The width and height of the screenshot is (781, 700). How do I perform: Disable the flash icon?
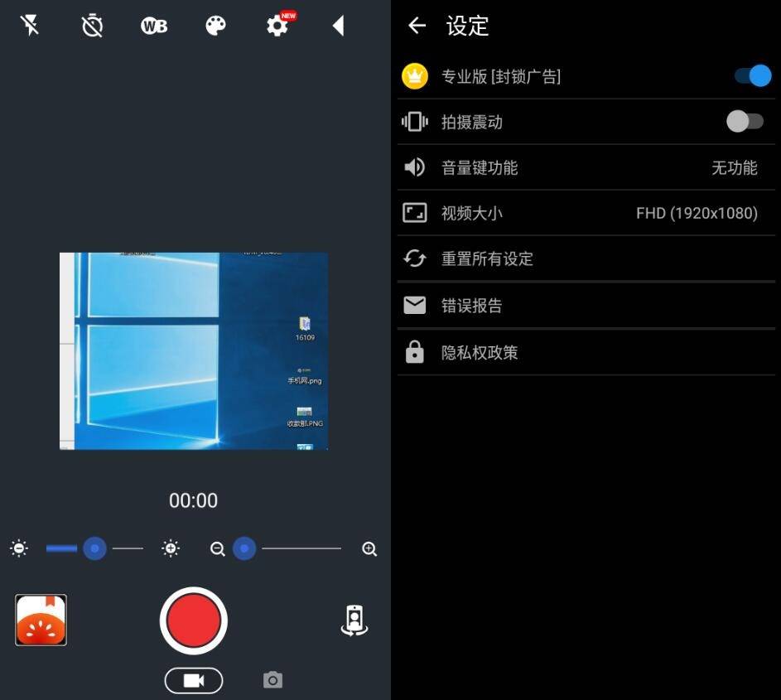pos(30,25)
